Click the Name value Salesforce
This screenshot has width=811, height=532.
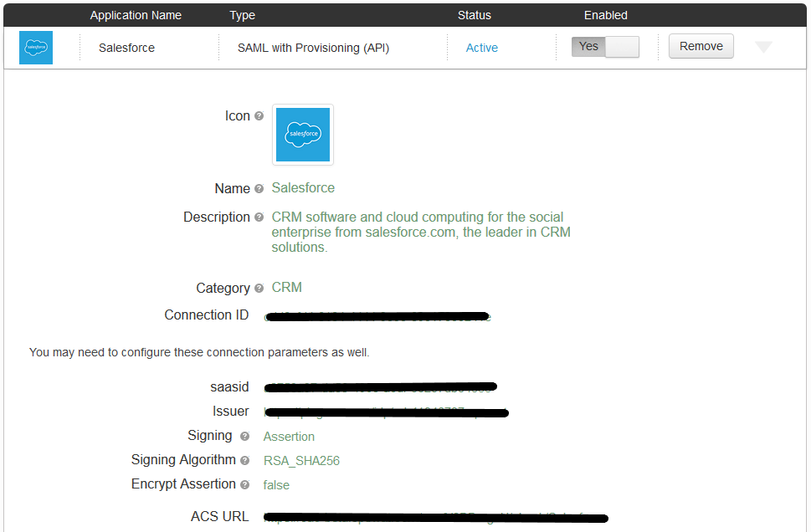(x=303, y=187)
